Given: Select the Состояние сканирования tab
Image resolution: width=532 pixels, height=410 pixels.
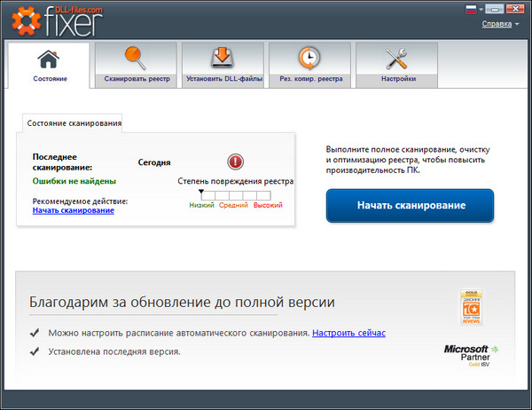Looking at the screenshot, I should pyautogui.click(x=74, y=122).
